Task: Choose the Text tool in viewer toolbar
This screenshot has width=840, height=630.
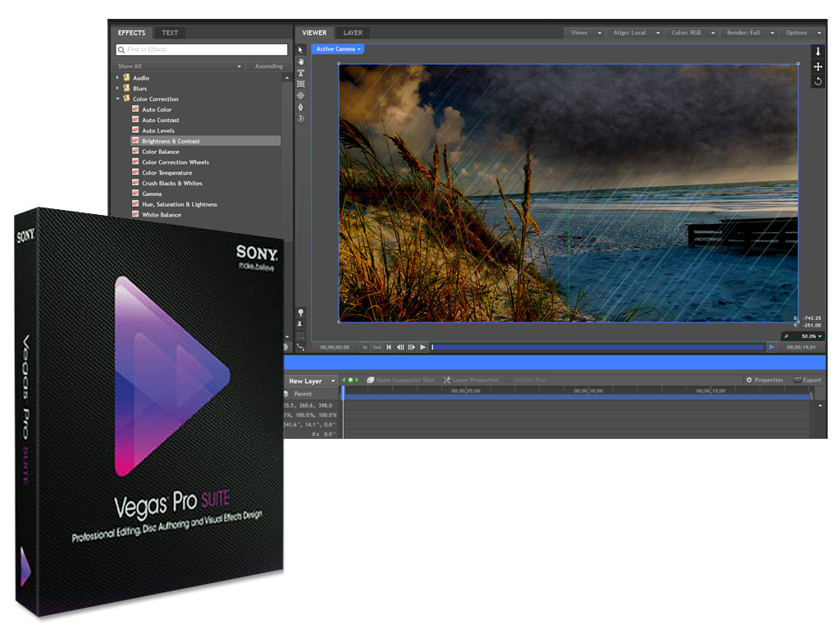Action: pyautogui.click(x=300, y=73)
